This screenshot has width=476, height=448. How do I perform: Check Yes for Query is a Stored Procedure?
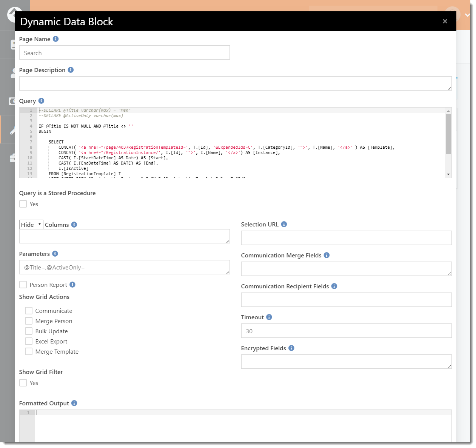[x=23, y=204]
